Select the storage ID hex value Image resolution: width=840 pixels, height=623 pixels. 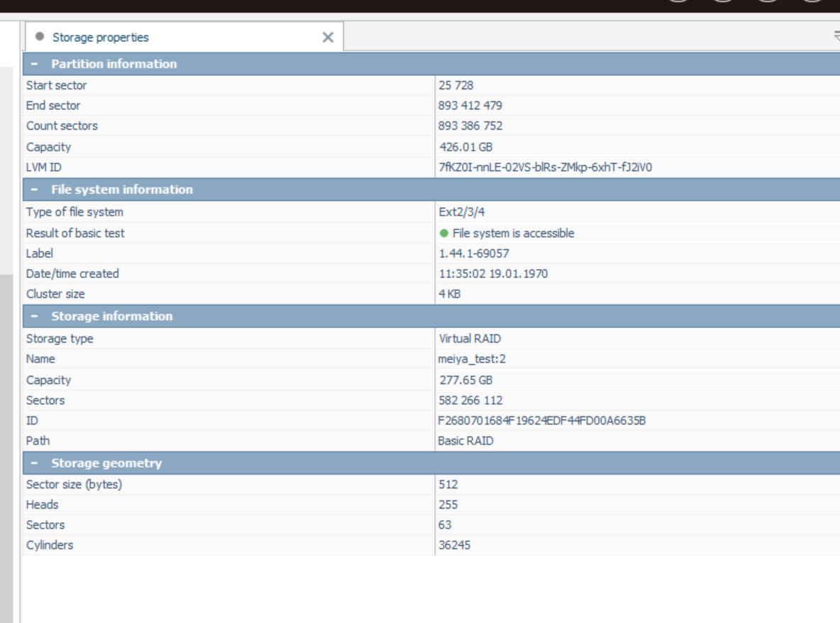(x=541, y=421)
